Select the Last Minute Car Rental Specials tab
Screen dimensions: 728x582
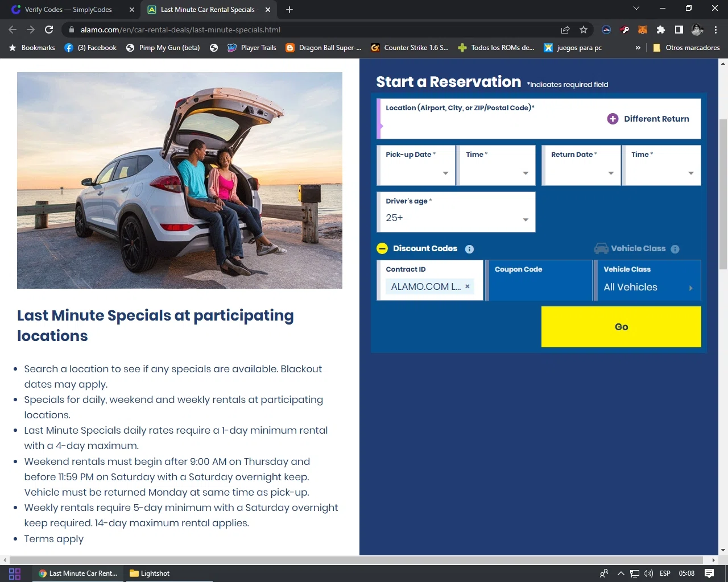(209, 10)
